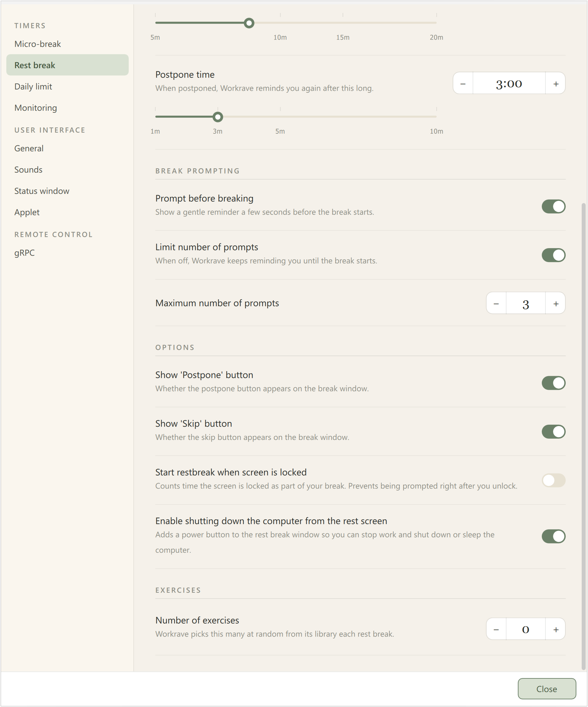Decrease maximum number of prompts
The image size is (588, 707).
tap(496, 303)
